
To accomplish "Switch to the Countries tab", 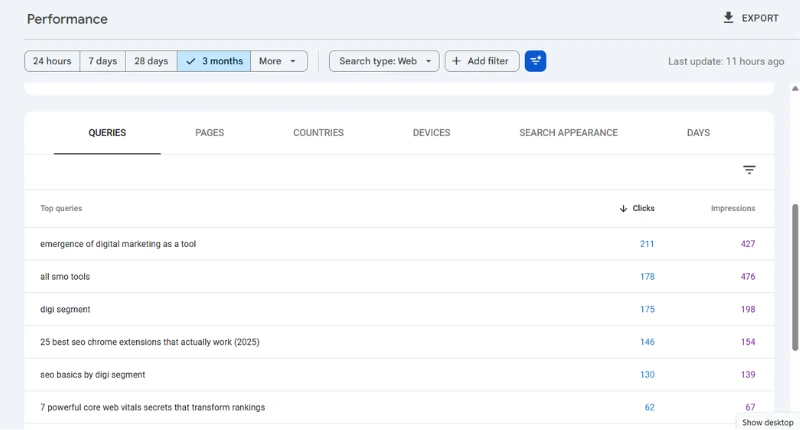I will (x=318, y=133).
